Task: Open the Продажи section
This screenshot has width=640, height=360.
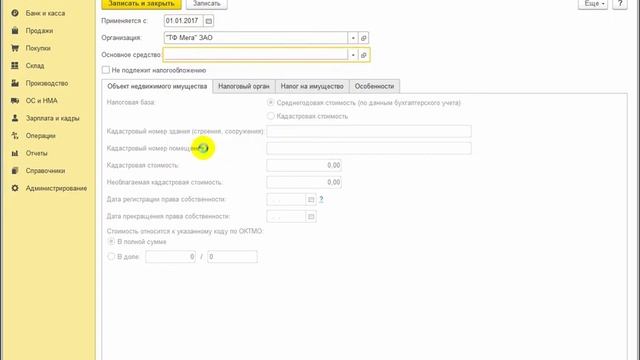Action: pos(39,31)
